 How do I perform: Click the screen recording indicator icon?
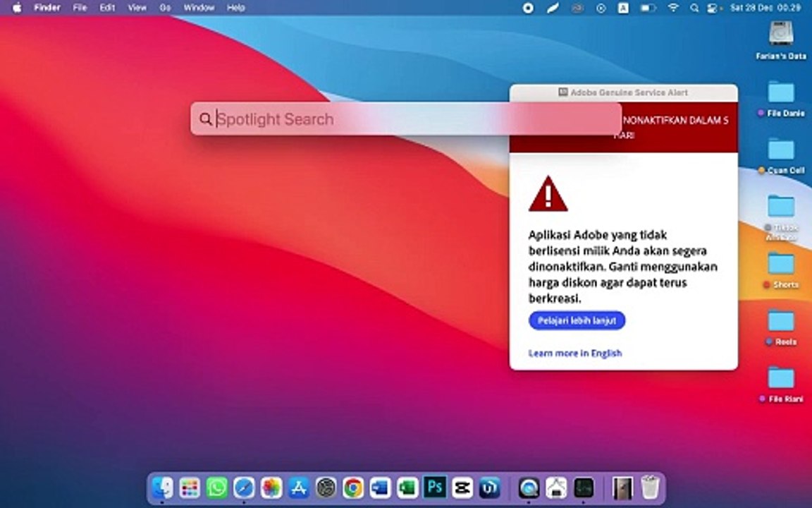528,8
